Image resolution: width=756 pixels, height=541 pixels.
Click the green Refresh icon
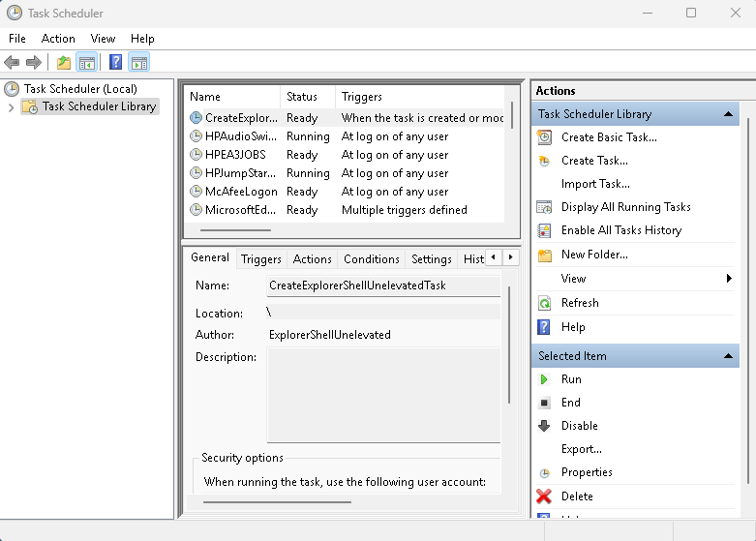click(544, 303)
